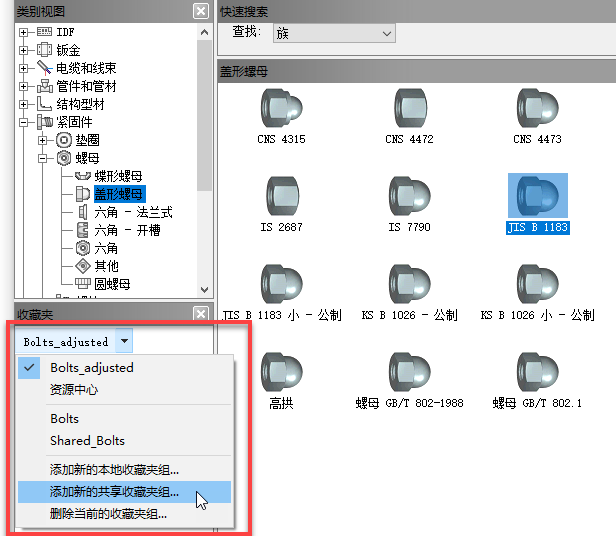Click category tree scroll down arrow

point(204,290)
